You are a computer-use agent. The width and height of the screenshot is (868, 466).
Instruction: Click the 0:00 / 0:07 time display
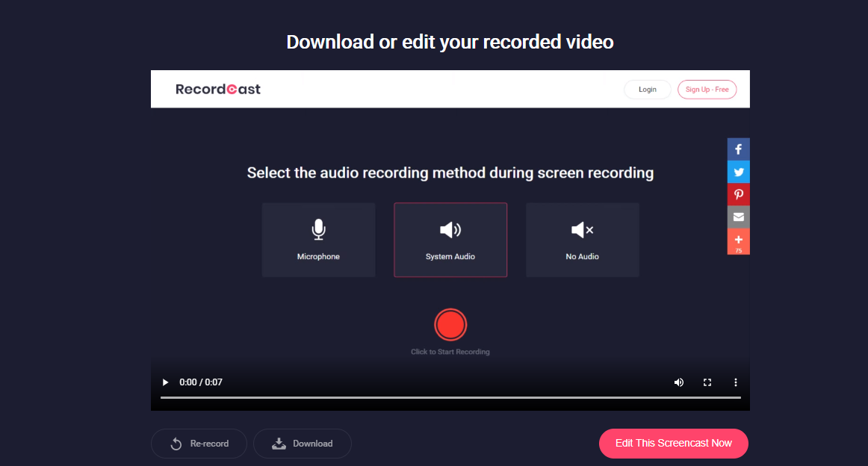pos(201,382)
